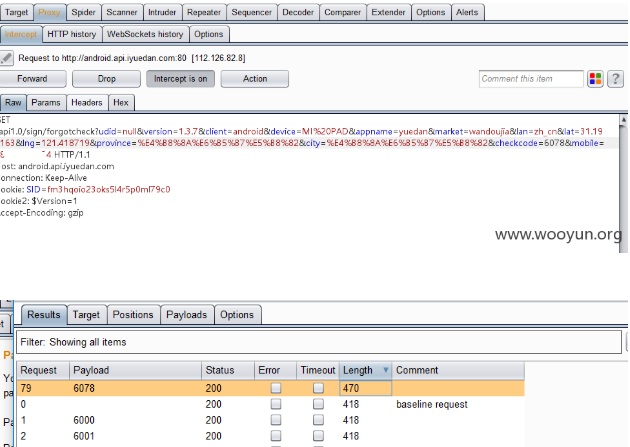Select the Raw view tab
The width and height of the screenshot is (630, 447).
pos(13,103)
